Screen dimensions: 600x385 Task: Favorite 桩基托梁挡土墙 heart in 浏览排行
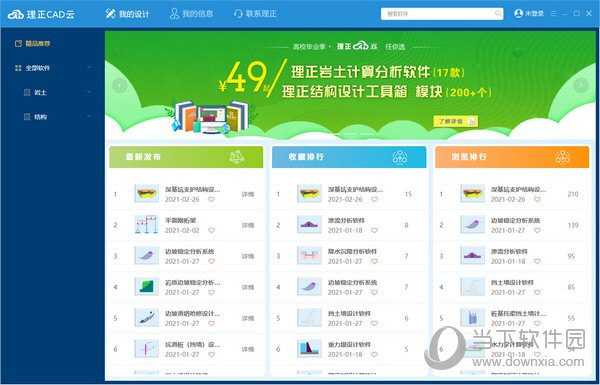coord(537,323)
